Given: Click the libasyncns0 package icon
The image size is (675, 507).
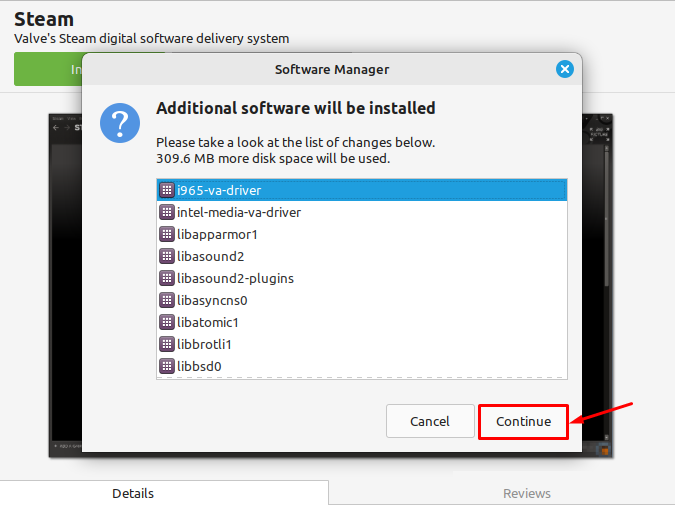Looking at the screenshot, I should pos(167,300).
